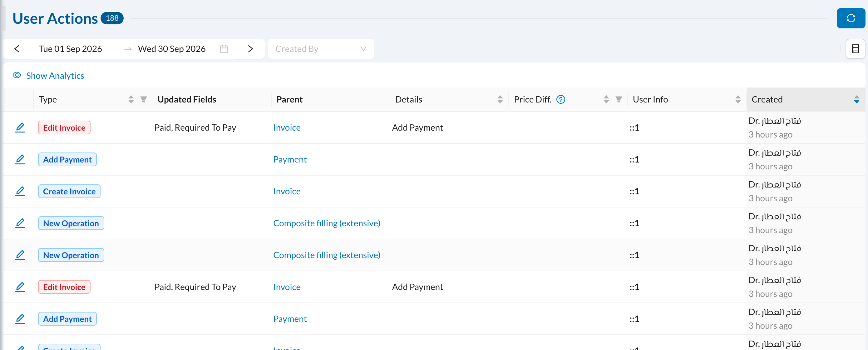Sort by User Info column arrows
Image resolution: width=868 pixels, height=350 pixels.
[738, 99]
